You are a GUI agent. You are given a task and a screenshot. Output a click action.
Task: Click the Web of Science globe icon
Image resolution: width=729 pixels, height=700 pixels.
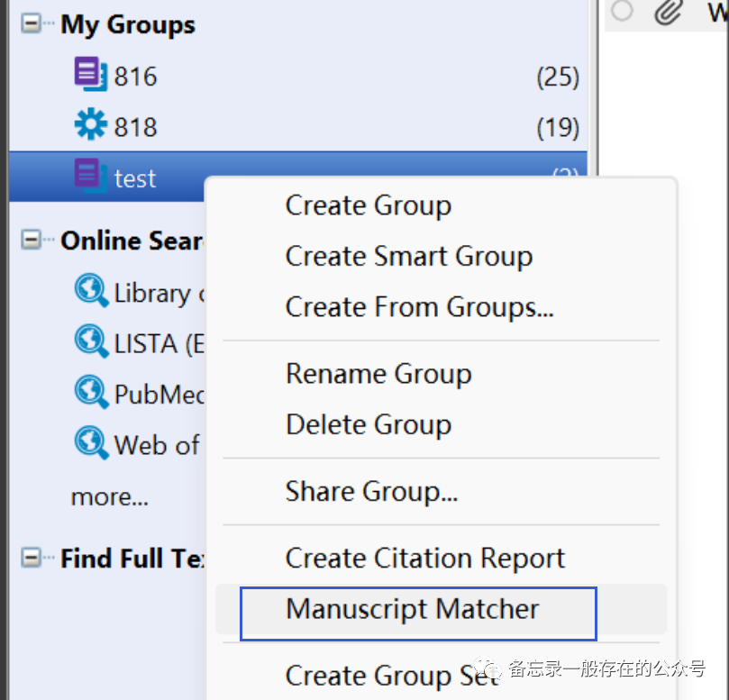[91, 443]
